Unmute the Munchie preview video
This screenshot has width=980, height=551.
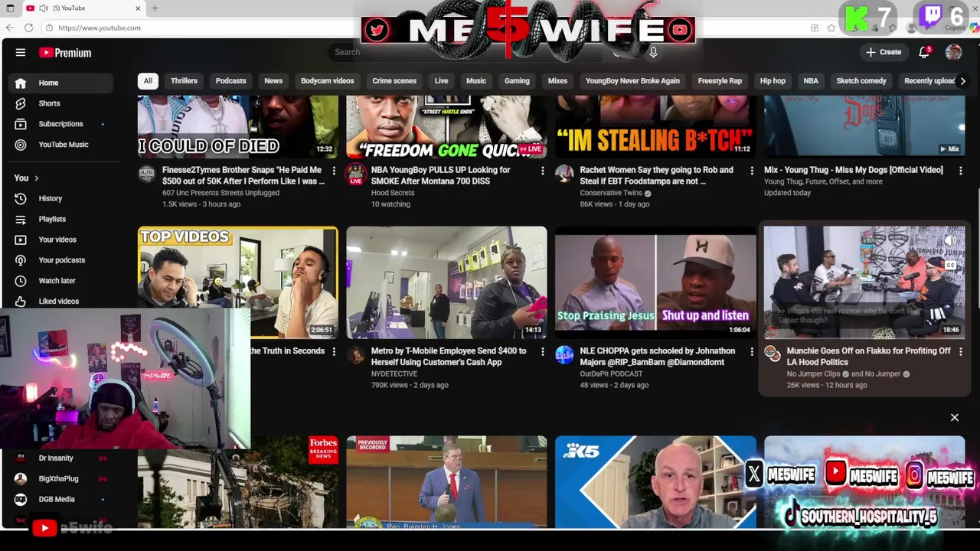tap(950, 240)
